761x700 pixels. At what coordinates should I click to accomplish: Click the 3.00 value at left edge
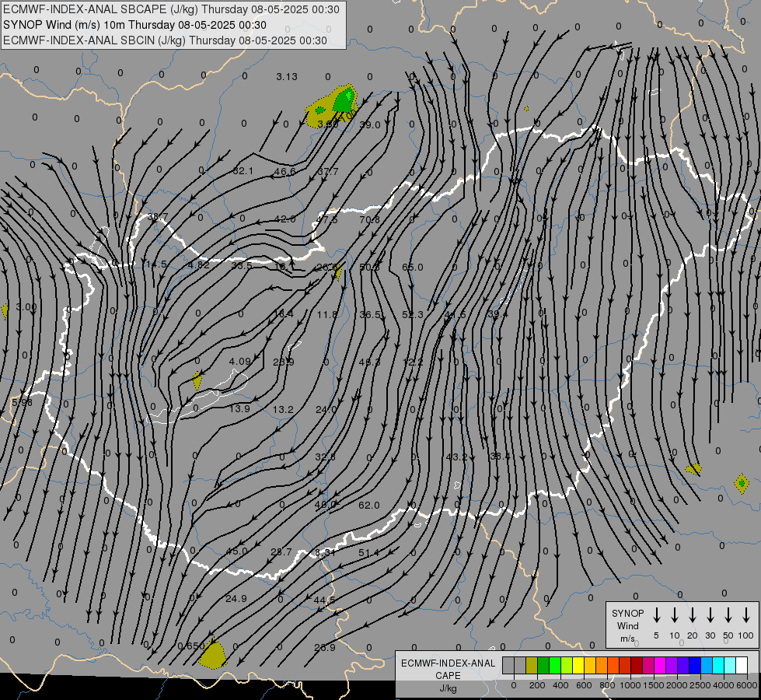point(26,307)
